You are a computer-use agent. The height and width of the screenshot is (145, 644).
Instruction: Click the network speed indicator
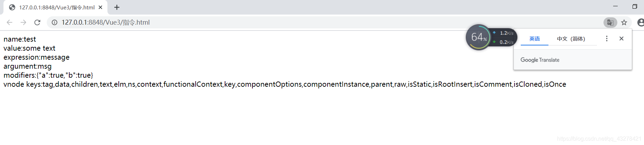point(504,37)
